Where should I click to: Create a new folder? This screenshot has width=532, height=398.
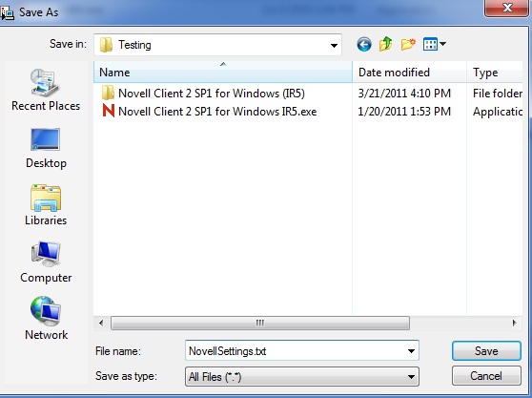click(408, 45)
